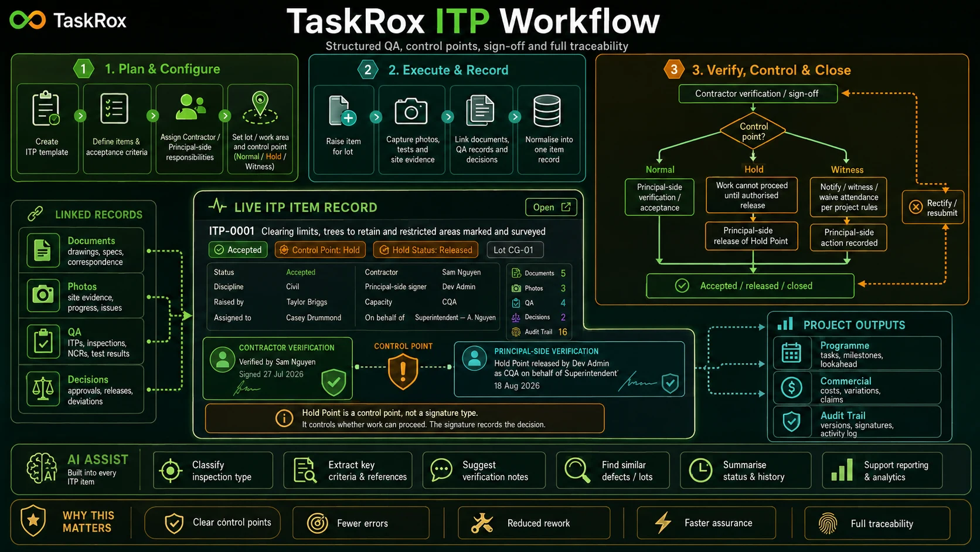Open the Photos linked record camera icon
The image size is (980, 552).
click(43, 294)
